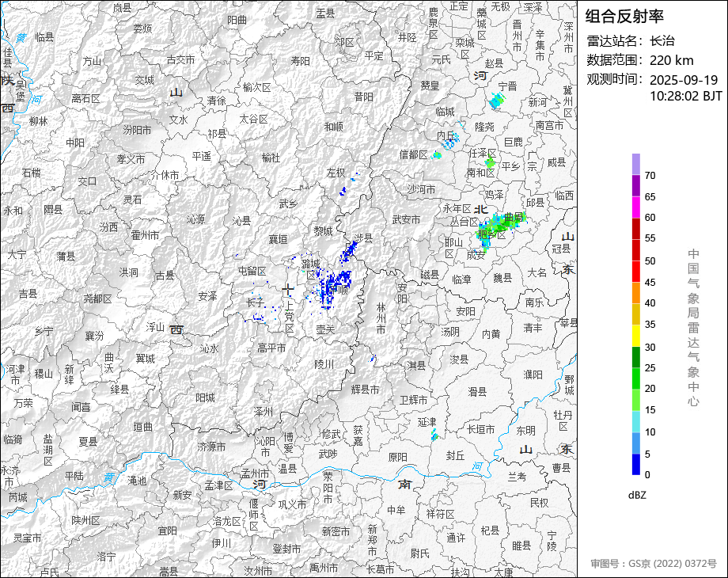The height and width of the screenshot is (578, 728).
Task: Pick the dark blue 0–5 dBZ legend swatch
Action: [x=636, y=464]
